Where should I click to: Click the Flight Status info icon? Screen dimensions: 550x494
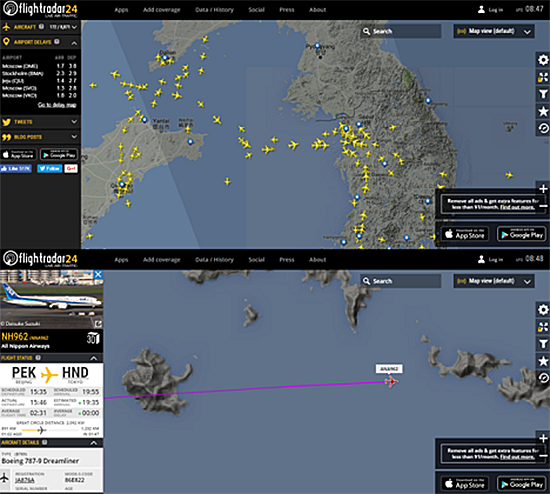click(38, 358)
